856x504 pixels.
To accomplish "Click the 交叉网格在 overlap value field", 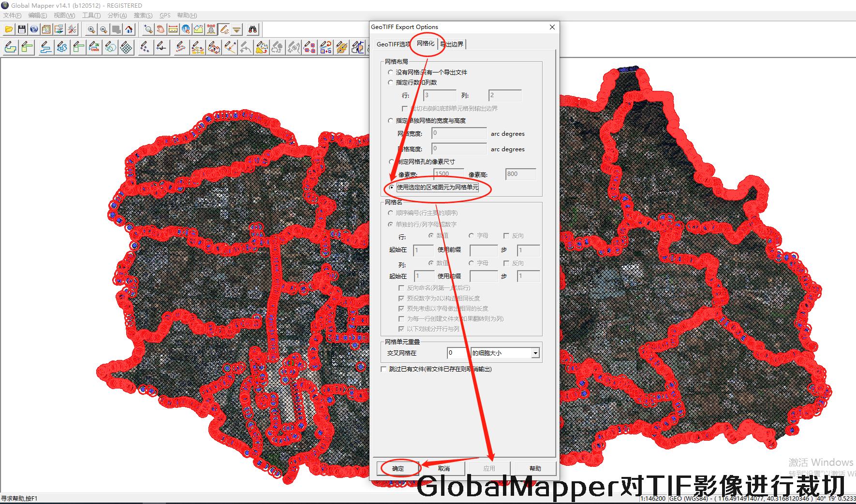I will (458, 353).
